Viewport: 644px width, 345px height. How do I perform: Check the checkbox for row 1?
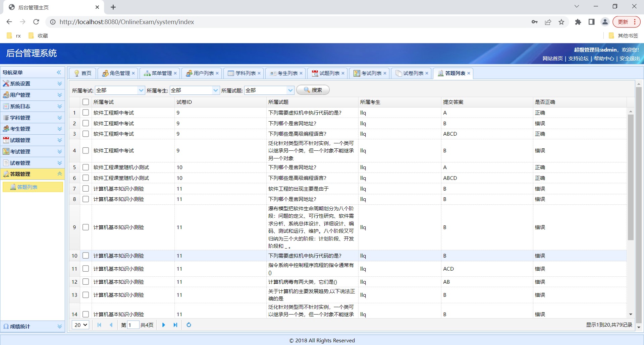[86, 113]
